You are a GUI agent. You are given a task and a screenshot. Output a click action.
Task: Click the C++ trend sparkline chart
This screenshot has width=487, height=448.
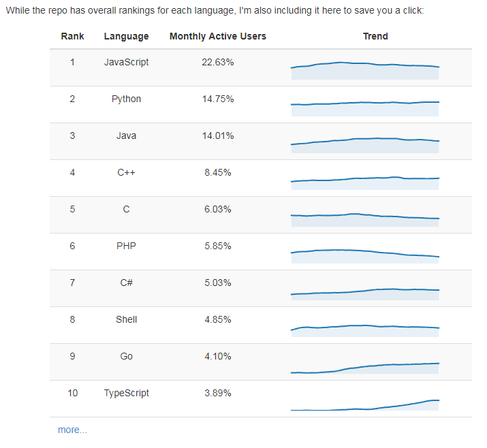[x=365, y=183]
